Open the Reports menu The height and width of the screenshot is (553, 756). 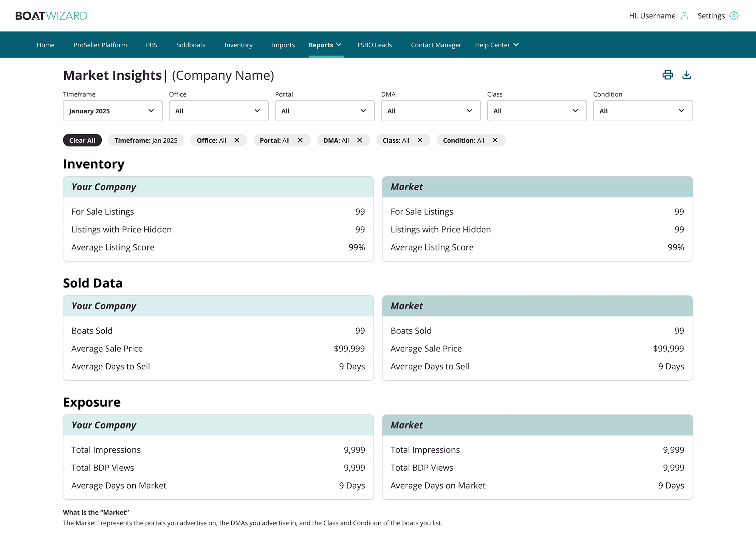325,45
